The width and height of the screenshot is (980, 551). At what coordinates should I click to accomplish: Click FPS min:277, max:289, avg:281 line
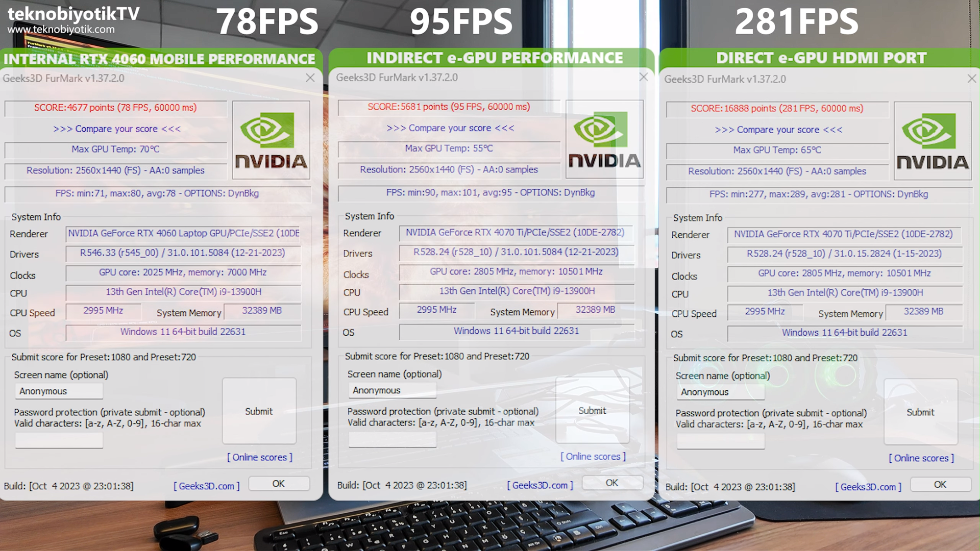click(x=819, y=194)
